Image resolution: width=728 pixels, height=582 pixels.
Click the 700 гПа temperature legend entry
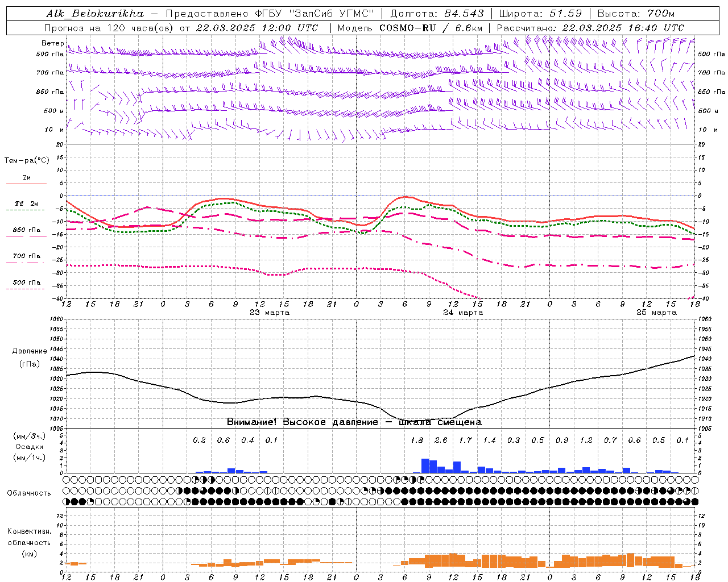pos(27,256)
